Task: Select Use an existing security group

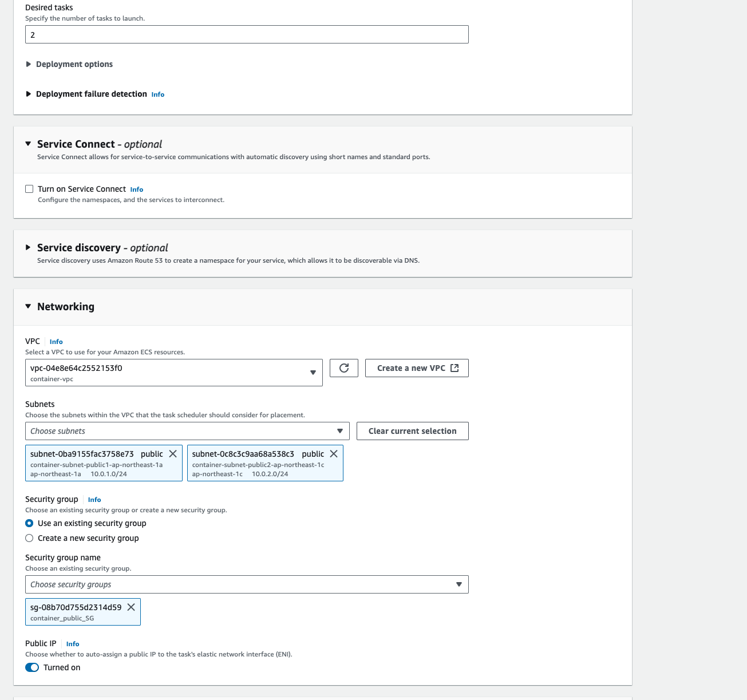Action: tap(29, 523)
